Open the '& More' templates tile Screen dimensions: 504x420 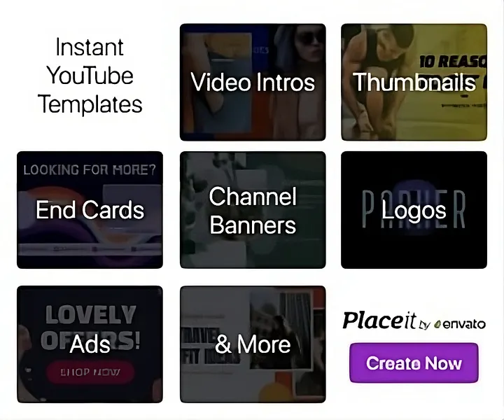point(253,344)
